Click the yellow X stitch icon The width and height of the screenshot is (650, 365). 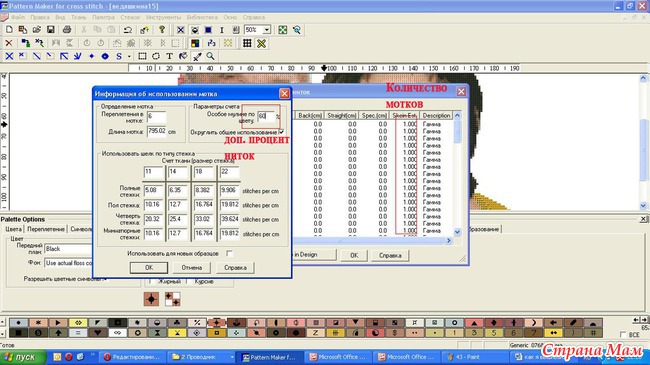[261, 43]
